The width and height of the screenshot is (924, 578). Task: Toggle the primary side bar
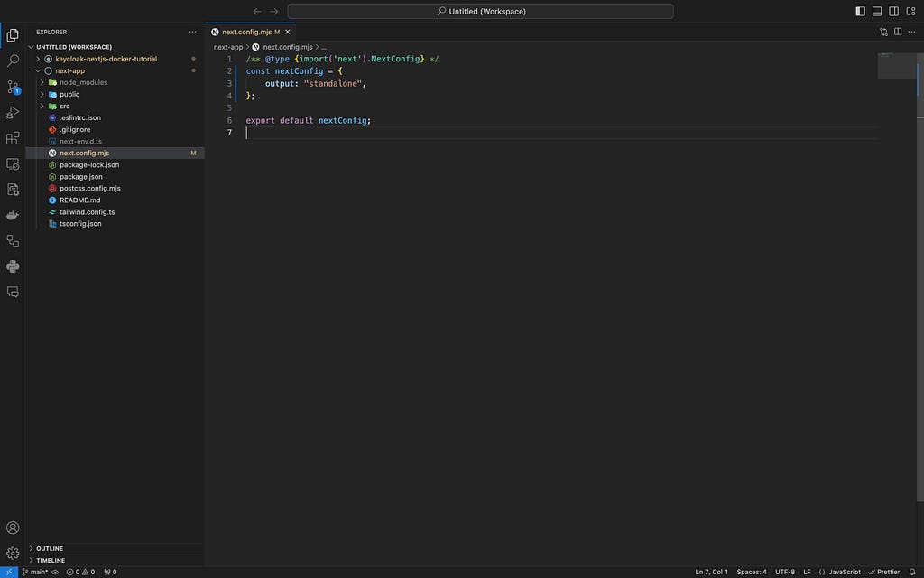pyautogui.click(x=860, y=11)
